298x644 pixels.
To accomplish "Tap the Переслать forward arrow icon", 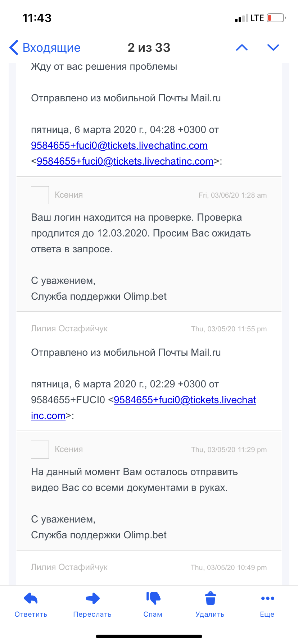I will point(92,598).
